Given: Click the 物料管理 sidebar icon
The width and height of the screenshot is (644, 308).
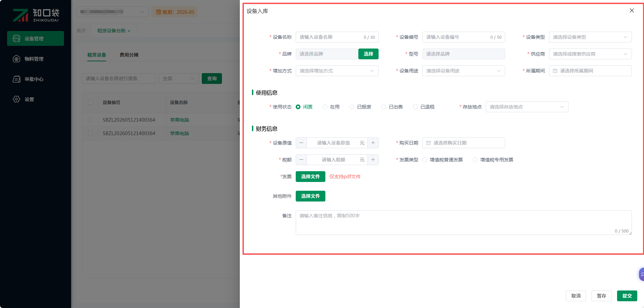Looking at the screenshot, I should pyautogui.click(x=17, y=59).
